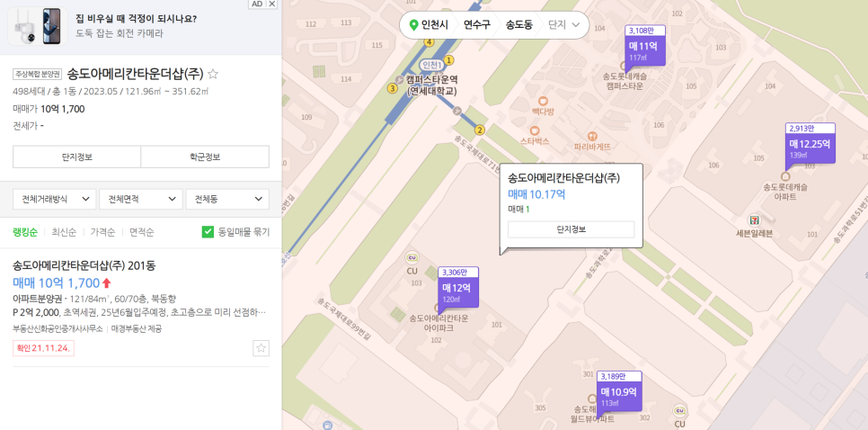Click the 송도롯데캐슬 캠퍼스타운 map label
868x430 pixels.
[625, 82]
